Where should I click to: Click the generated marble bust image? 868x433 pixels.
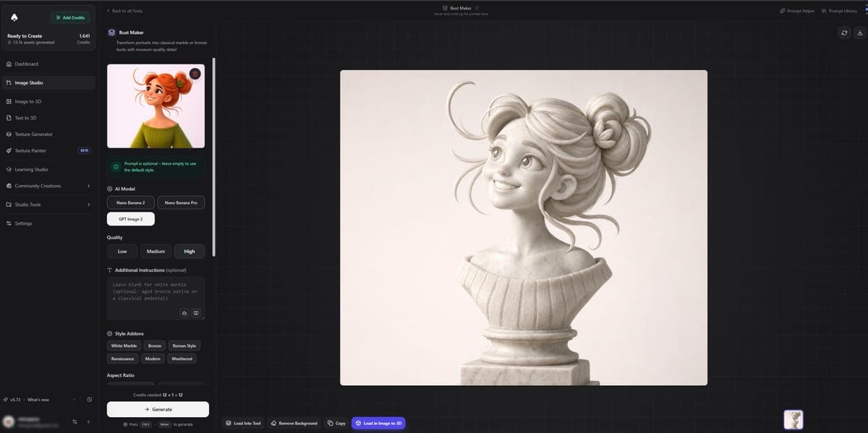[524, 228]
